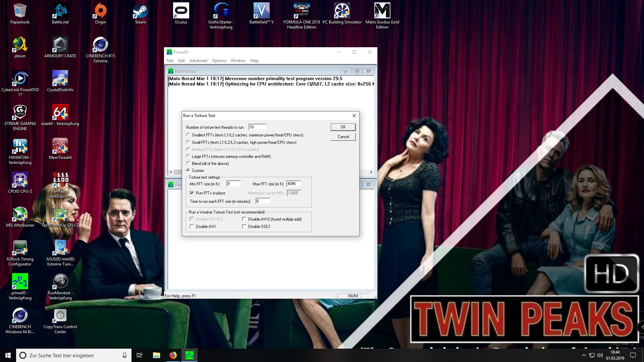644x362 pixels.
Task: Open the CopyTrans Control Center icon
Action: pyautogui.click(x=60, y=315)
